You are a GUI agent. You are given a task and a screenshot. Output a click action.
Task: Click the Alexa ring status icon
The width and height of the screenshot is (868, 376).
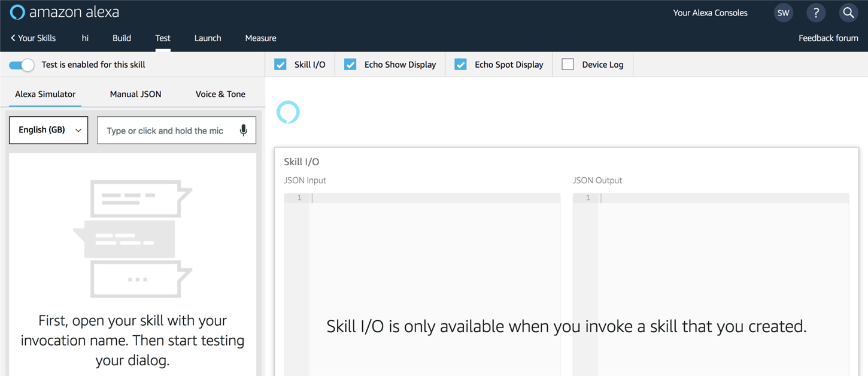point(288,113)
